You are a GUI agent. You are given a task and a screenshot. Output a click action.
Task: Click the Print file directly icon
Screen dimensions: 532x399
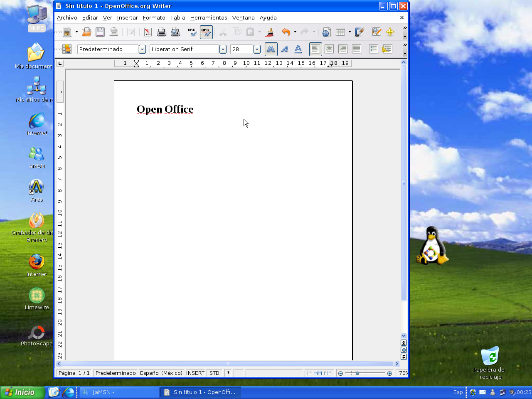point(162,32)
